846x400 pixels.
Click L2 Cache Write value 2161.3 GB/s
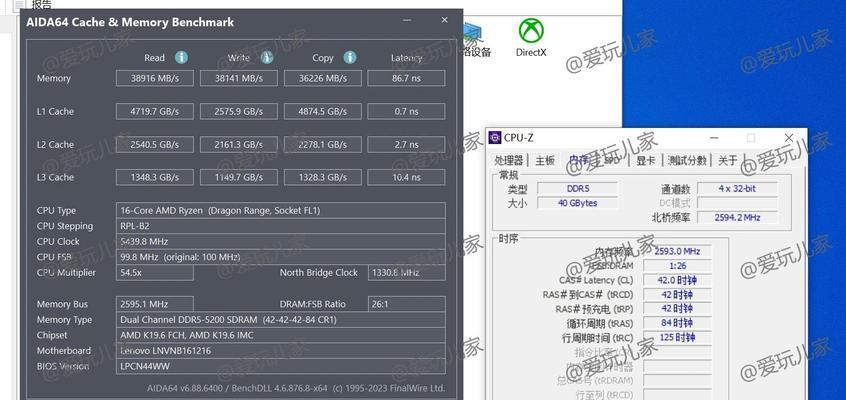(x=238, y=145)
